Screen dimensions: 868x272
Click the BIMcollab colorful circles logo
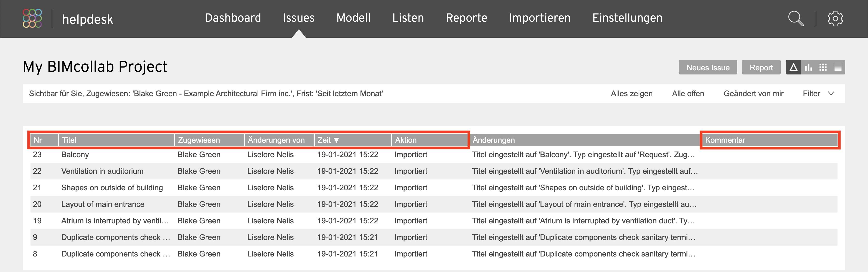[32, 18]
